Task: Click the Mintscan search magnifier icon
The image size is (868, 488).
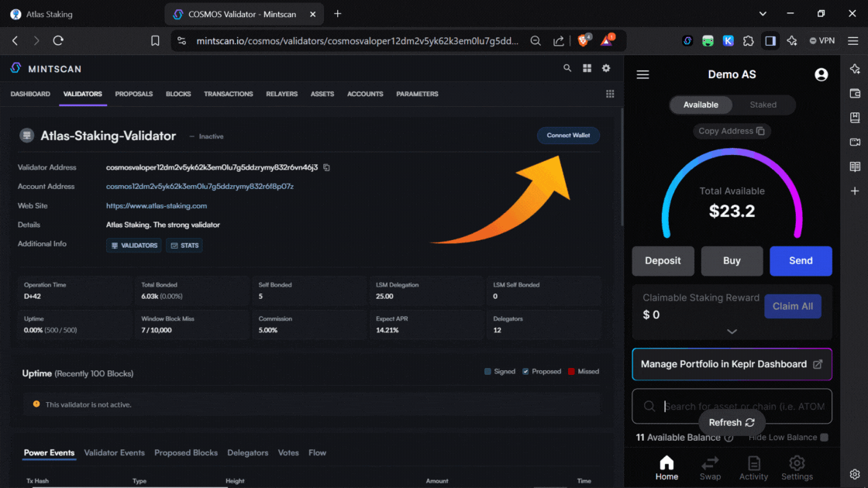Action: pos(567,68)
